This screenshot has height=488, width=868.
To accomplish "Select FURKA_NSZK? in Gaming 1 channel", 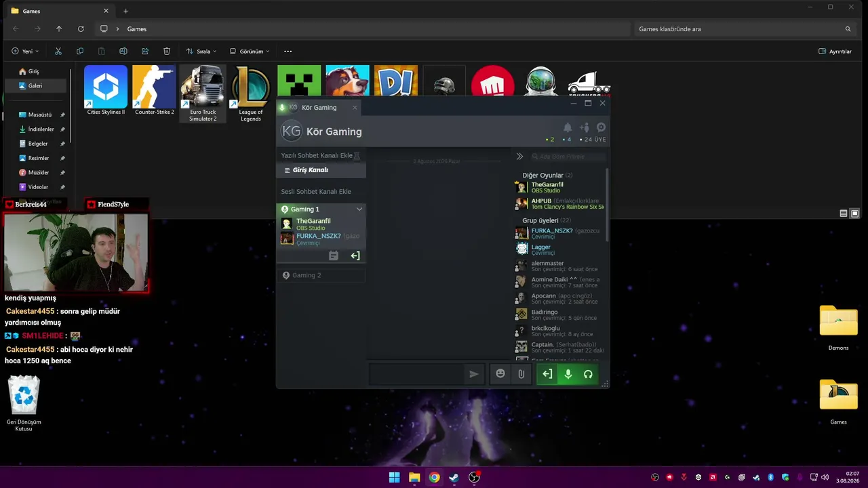I will (x=321, y=239).
